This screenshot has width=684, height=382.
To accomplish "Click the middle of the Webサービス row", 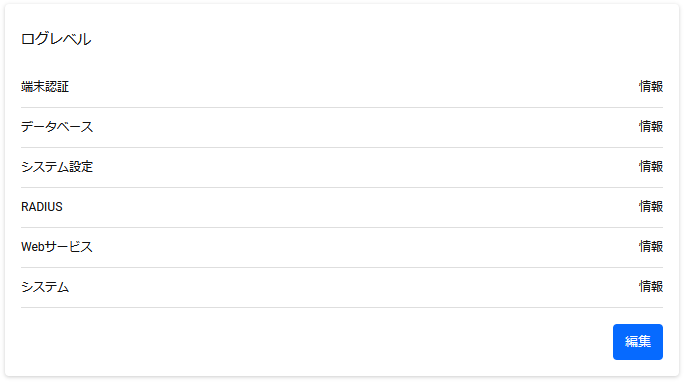I will [x=342, y=247].
